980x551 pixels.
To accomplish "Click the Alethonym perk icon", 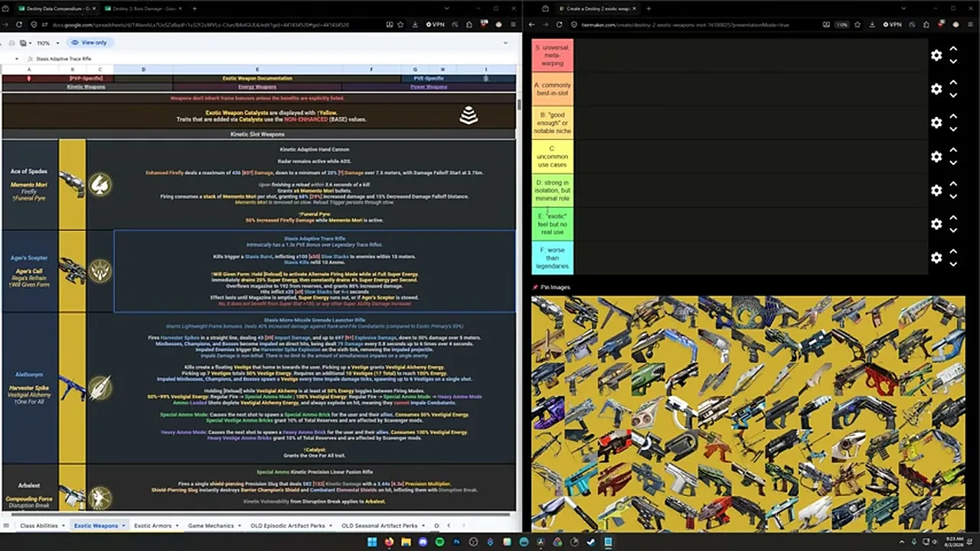I will 100,388.
